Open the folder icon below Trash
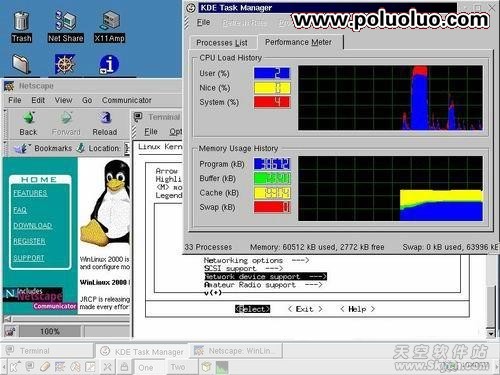The image size is (500, 375). coord(21,64)
